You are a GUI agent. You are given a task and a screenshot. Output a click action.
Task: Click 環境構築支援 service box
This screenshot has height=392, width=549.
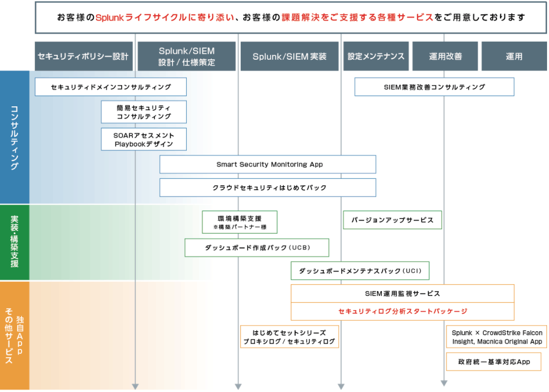pos(240,222)
